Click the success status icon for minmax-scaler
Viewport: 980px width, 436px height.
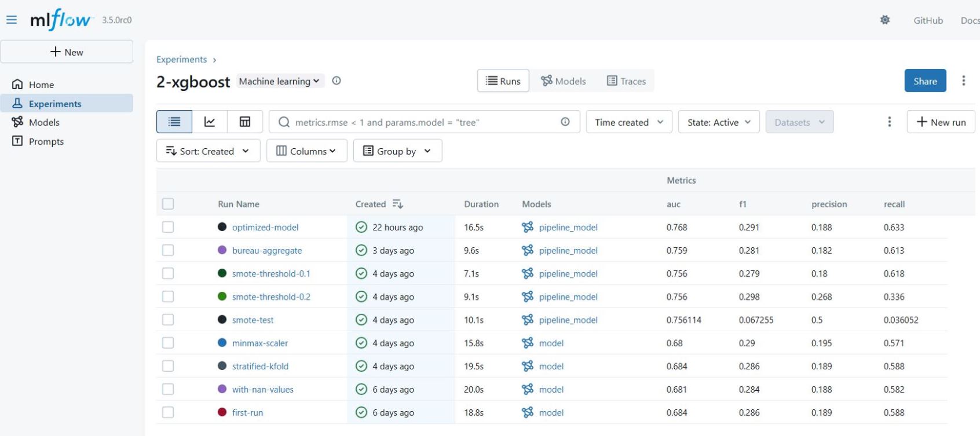click(x=361, y=343)
